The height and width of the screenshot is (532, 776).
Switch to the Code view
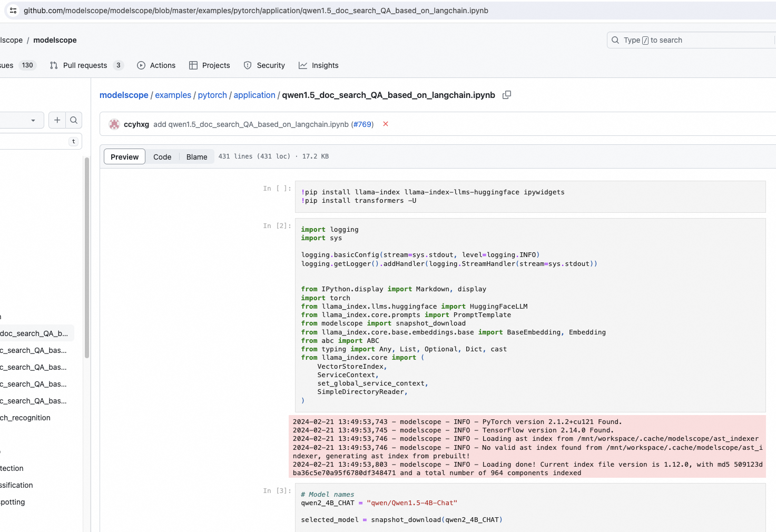162,157
